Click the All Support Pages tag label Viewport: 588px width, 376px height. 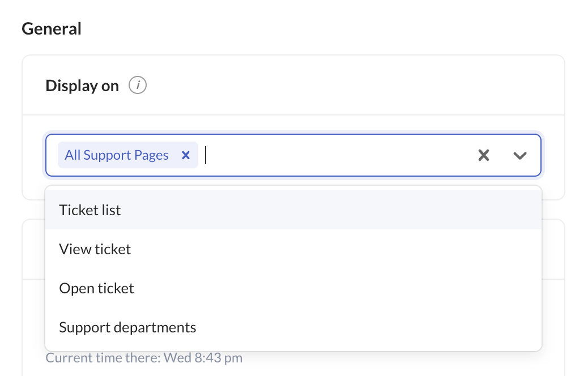point(117,155)
